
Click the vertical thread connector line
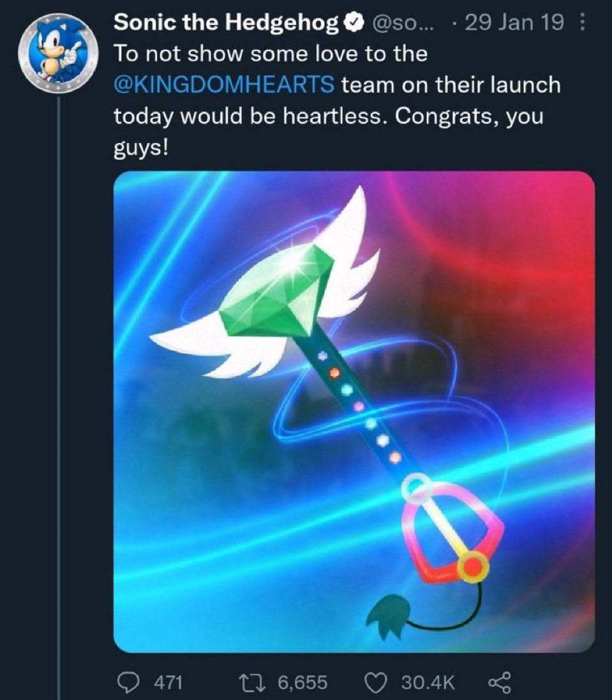[x=58, y=397]
